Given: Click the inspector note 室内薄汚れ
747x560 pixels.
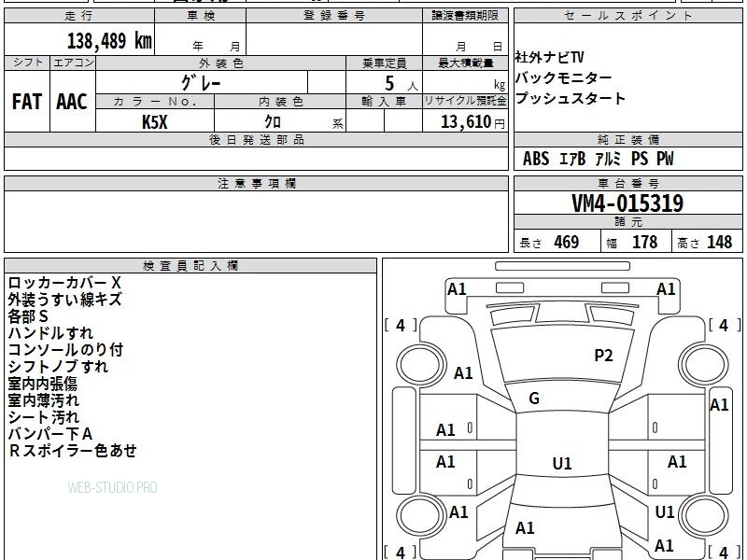Looking at the screenshot, I should click(x=43, y=400).
